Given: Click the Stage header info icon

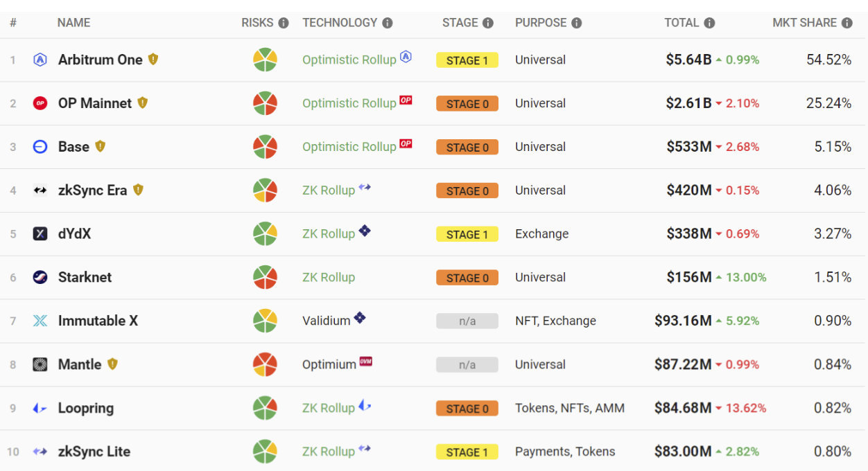Looking at the screenshot, I should (x=488, y=23).
